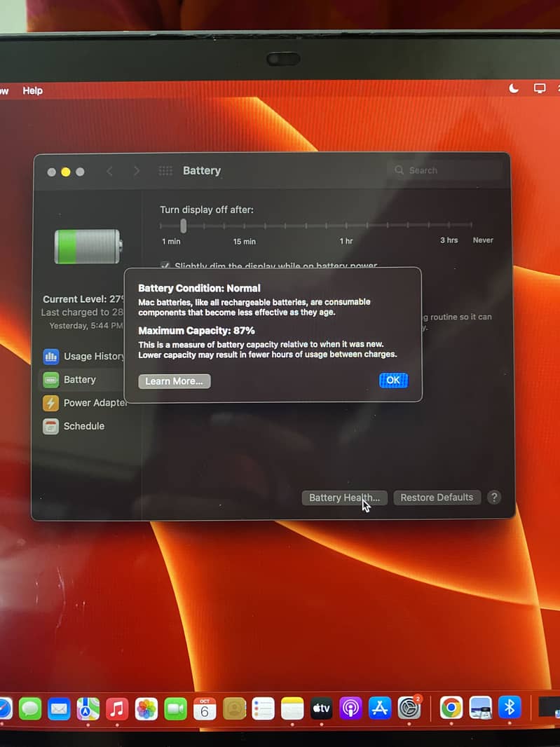Open Usage History in sidebar

click(x=83, y=357)
